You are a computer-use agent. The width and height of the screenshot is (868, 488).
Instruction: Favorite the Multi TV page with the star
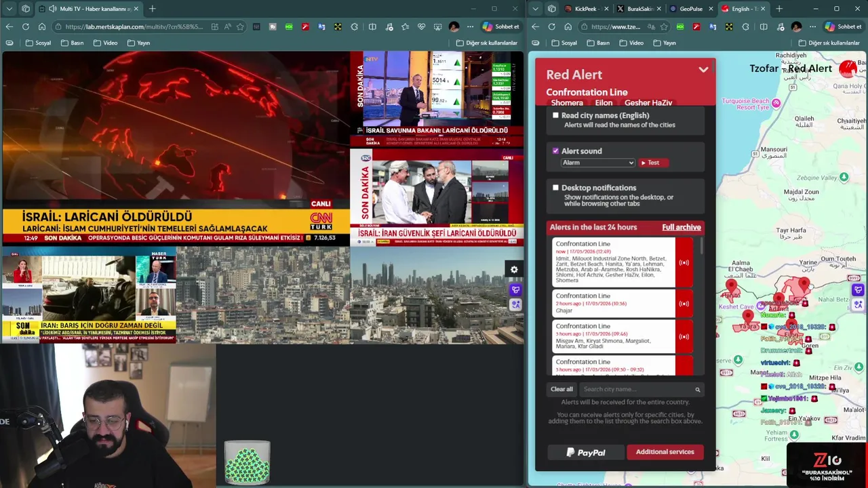pyautogui.click(x=240, y=27)
